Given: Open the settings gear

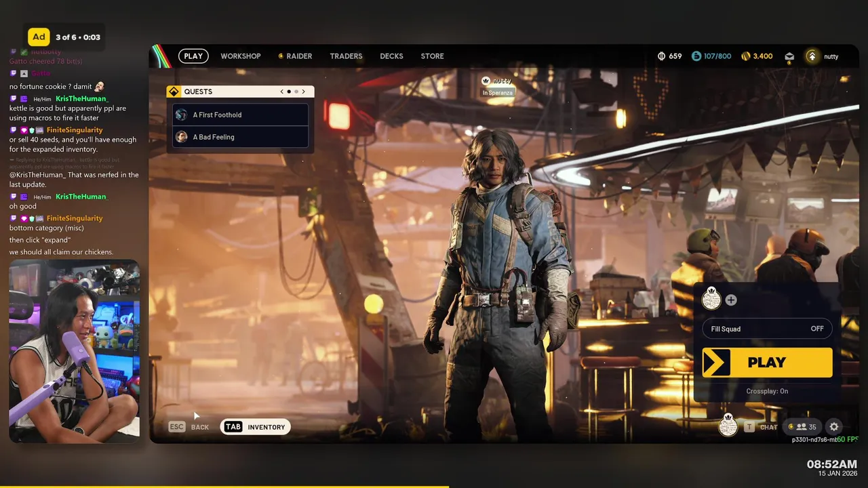Looking at the screenshot, I should click(x=834, y=427).
